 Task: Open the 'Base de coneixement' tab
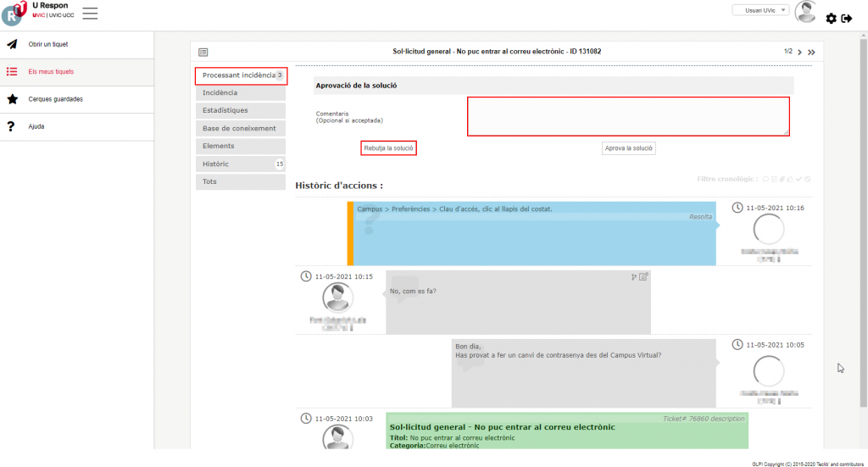click(x=240, y=128)
